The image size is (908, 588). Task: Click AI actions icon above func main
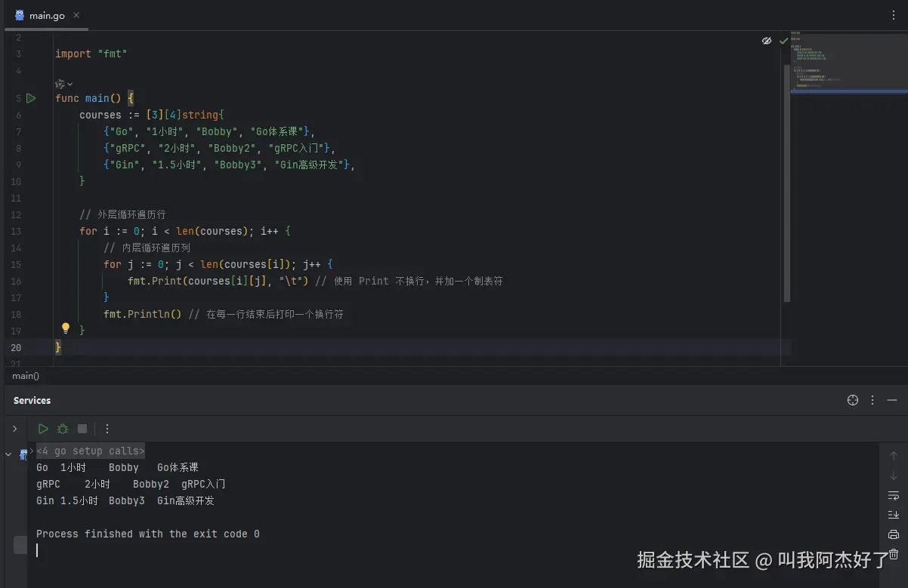(x=60, y=84)
